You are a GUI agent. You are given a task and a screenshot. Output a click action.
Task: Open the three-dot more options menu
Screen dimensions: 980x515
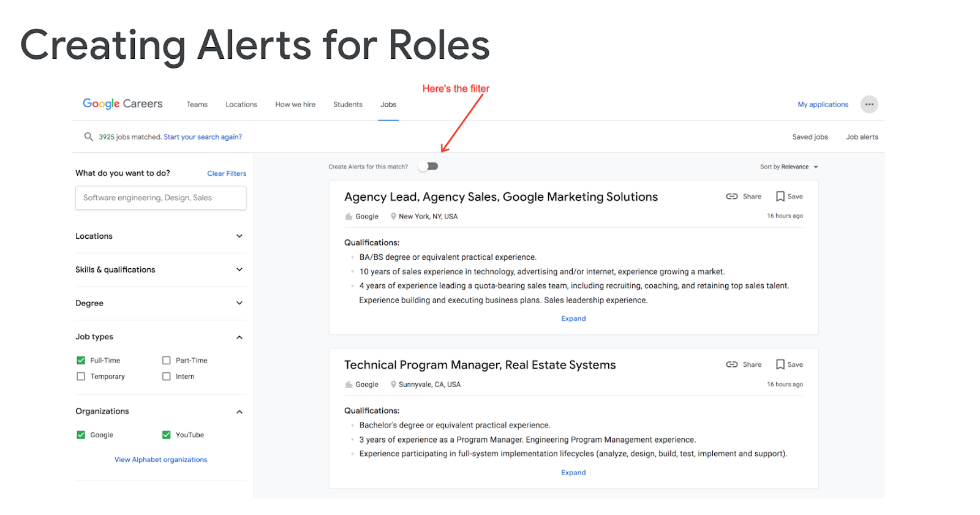point(869,104)
